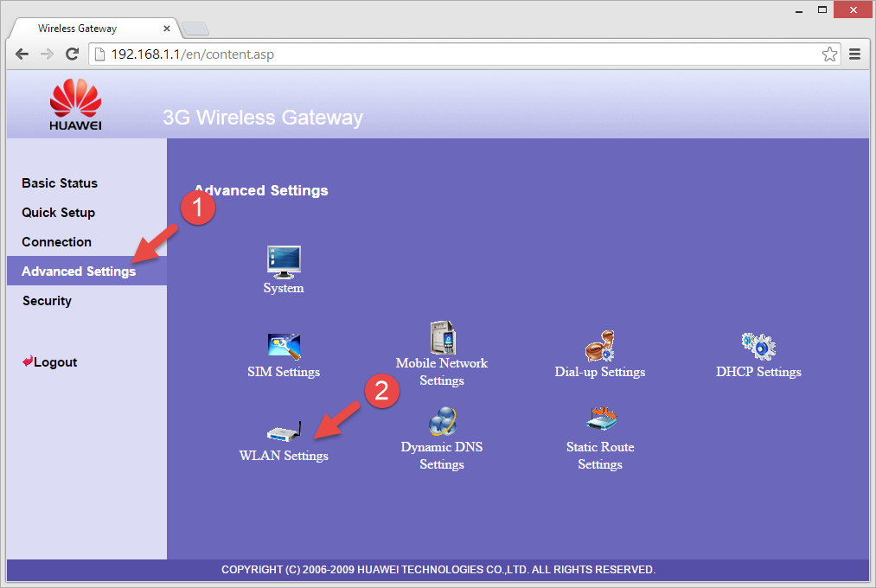Click the DHCP Settings text link
The height and width of the screenshot is (588, 876).
tap(758, 372)
